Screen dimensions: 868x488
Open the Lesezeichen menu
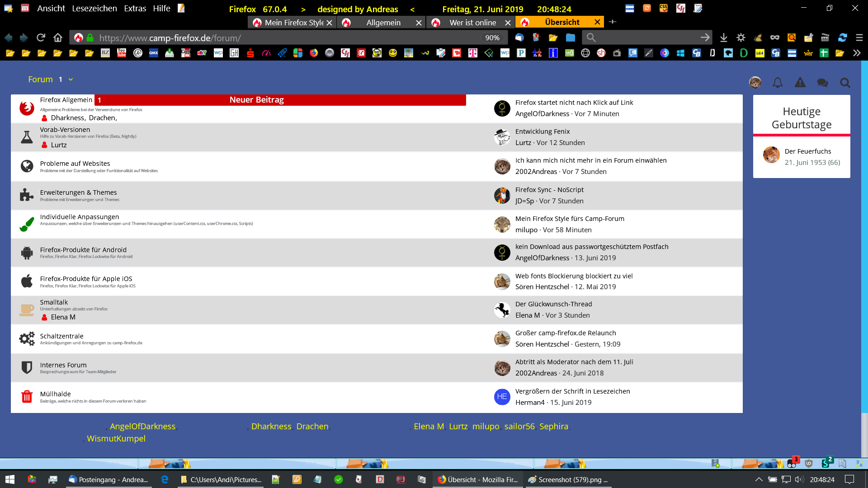(94, 9)
